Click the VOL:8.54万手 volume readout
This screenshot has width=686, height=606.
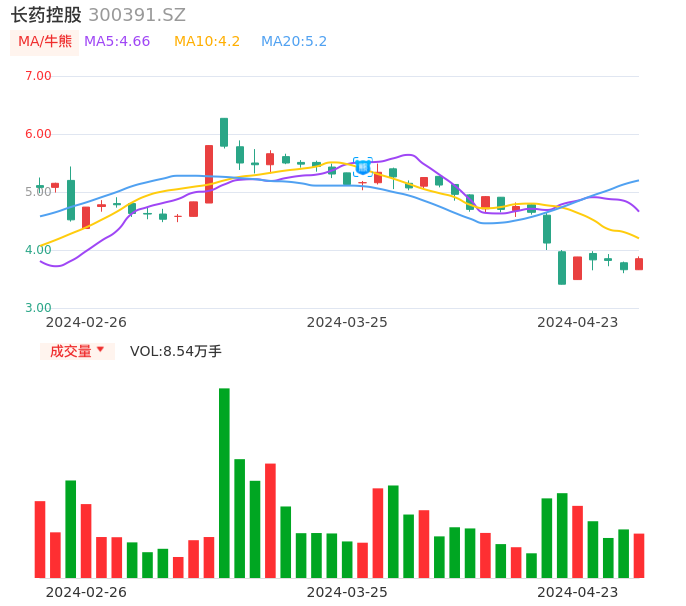[176, 351]
